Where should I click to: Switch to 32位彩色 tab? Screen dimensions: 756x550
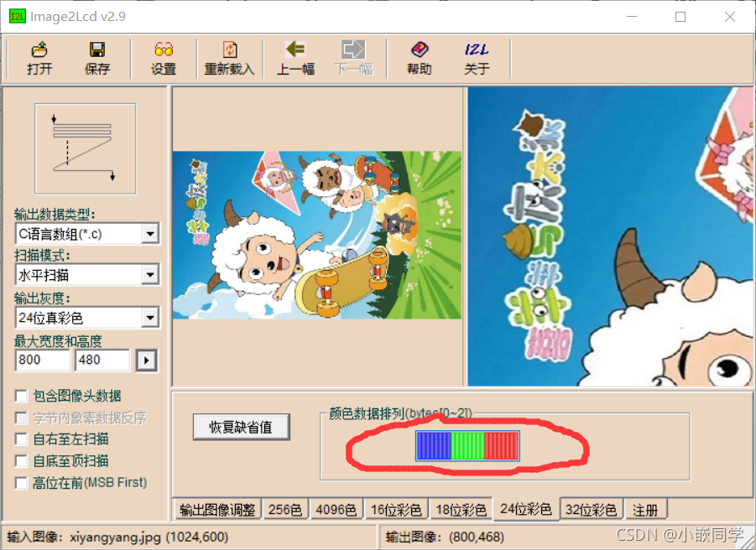[591, 510]
